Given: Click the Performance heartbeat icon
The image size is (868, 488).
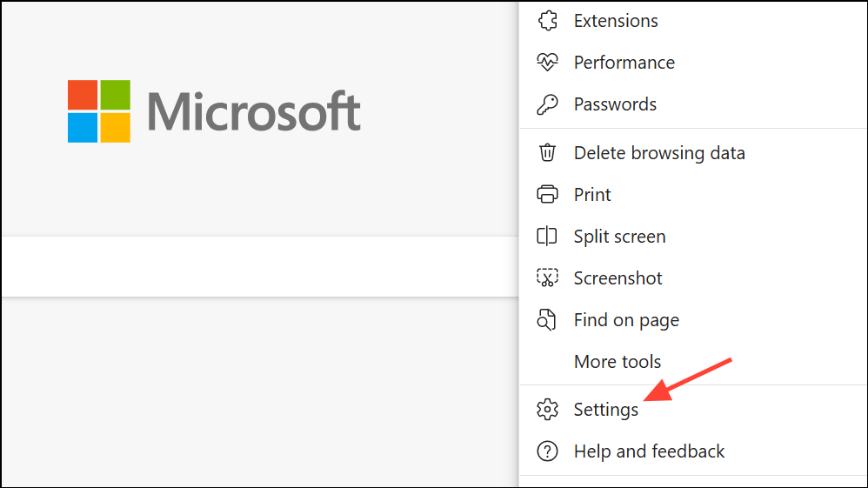Looking at the screenshot, I should pyautogui.click(x=547, y=62).
